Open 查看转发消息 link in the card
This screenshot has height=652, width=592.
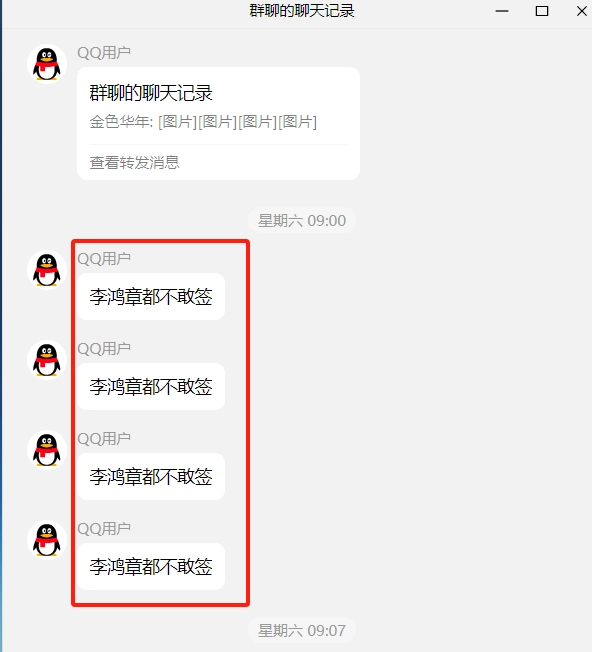[134, 162]
